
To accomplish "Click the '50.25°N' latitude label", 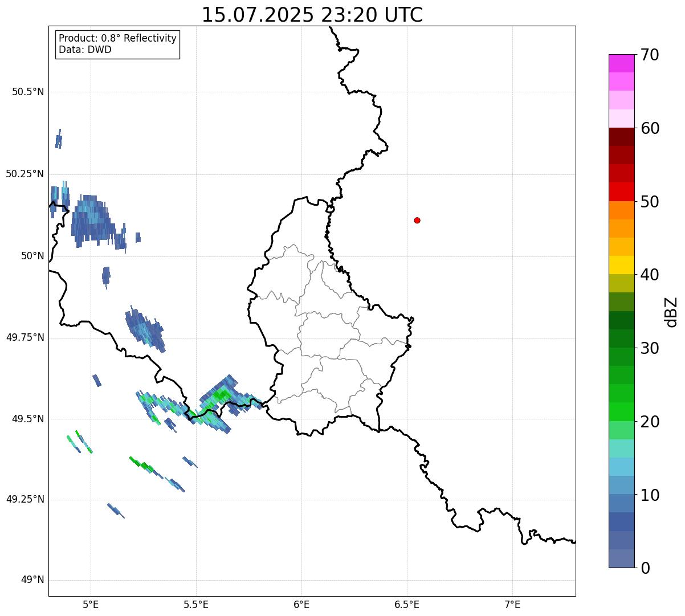I will click(x=25, y=174).
